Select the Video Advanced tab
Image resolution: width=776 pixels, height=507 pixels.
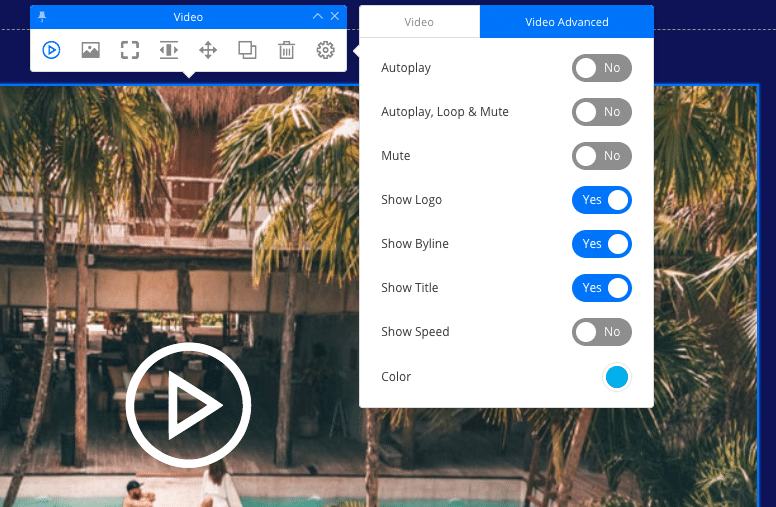[x=566, y=21]
